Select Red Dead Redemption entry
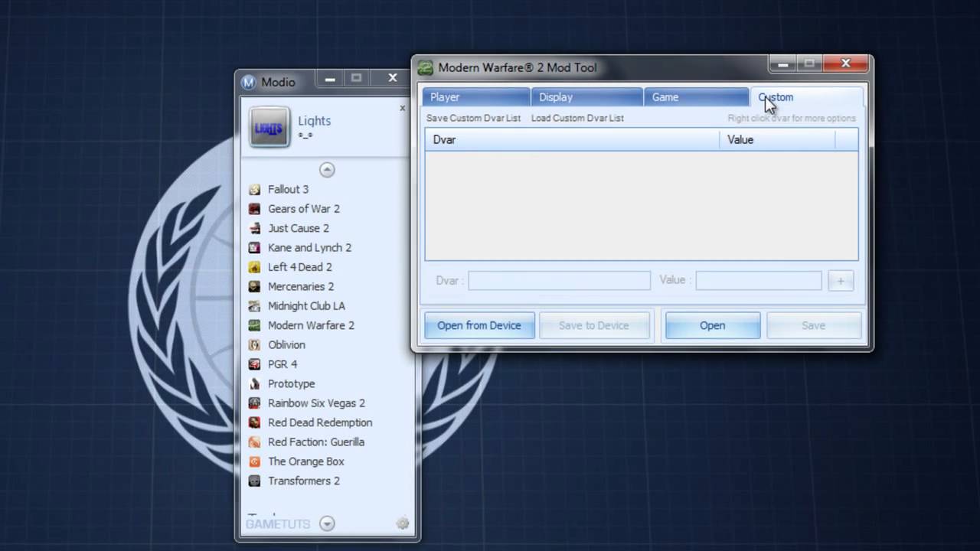 click(x=320, y=422)
